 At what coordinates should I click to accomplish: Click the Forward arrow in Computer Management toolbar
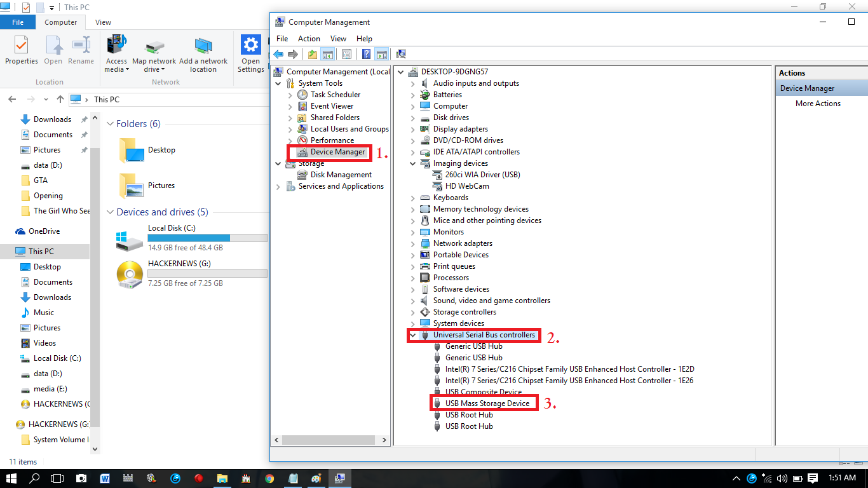pos(293,54)
